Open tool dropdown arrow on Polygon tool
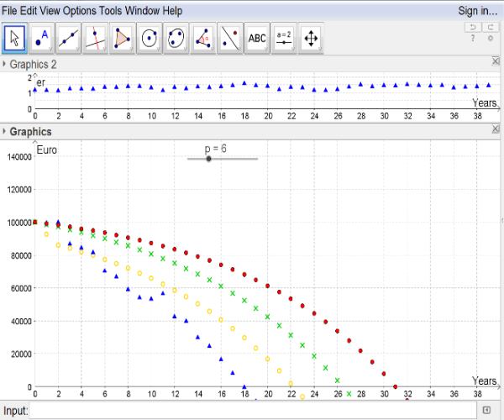This screenshot has width=504, height=420. pyautogui.click(x=132, y=49)
